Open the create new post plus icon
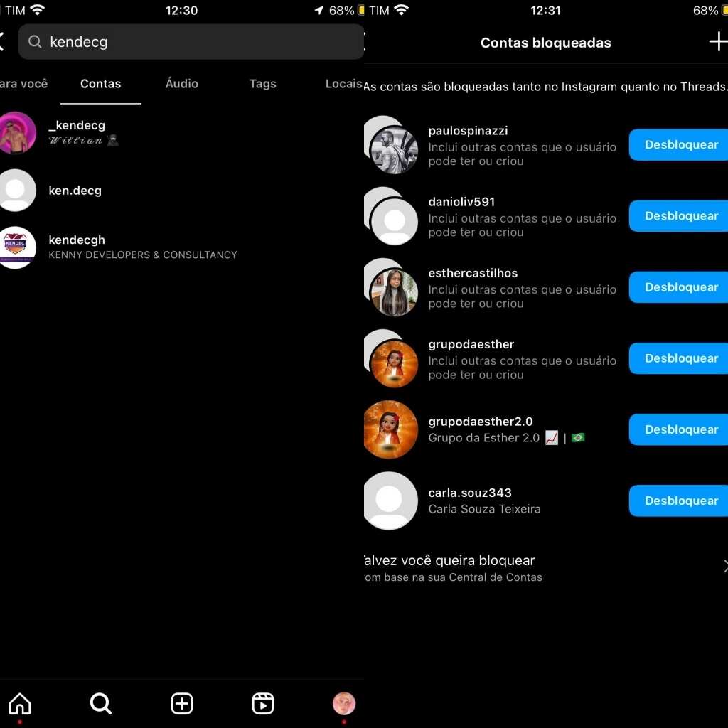 pyautogui.click(x=182, y=703)
